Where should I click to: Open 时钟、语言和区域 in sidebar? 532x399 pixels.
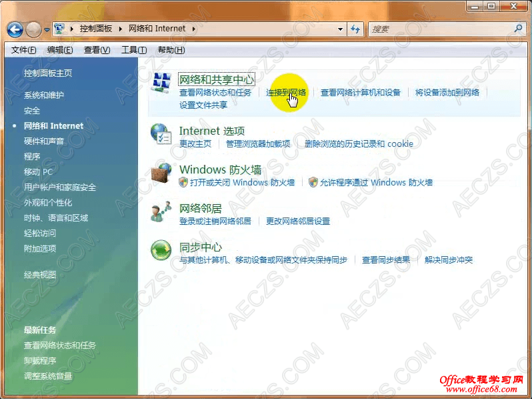(x=56, y=218)
